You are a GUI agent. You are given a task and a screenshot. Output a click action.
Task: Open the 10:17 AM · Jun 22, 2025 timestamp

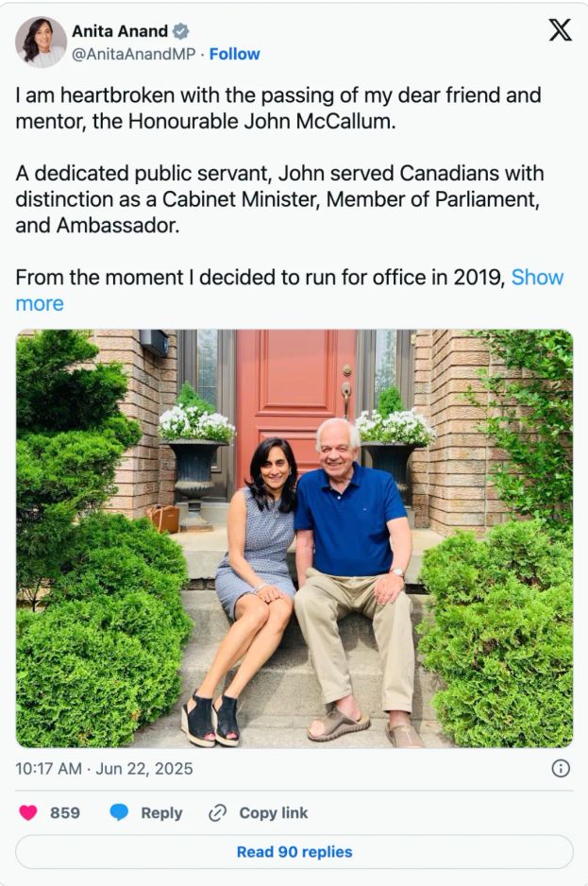(x=104, y=768)
